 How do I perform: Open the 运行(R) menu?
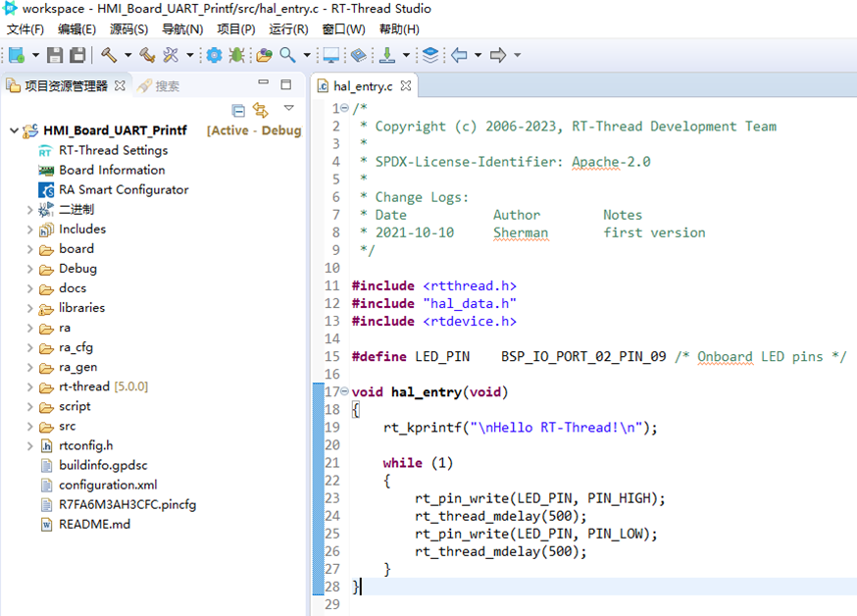point(288,29)
